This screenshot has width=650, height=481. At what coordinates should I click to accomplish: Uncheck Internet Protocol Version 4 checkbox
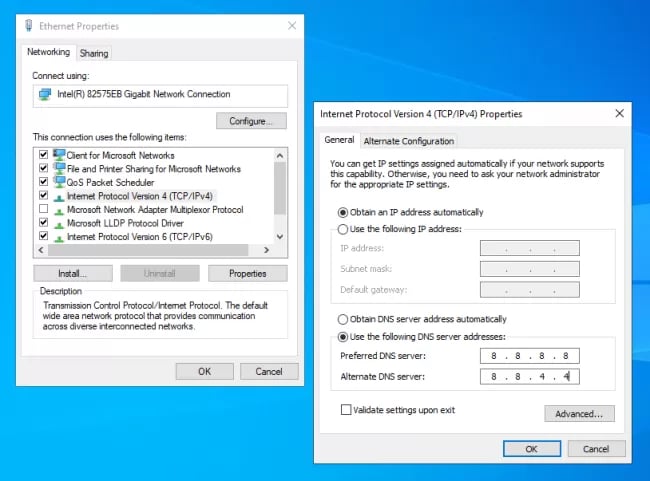pos(44,195)
